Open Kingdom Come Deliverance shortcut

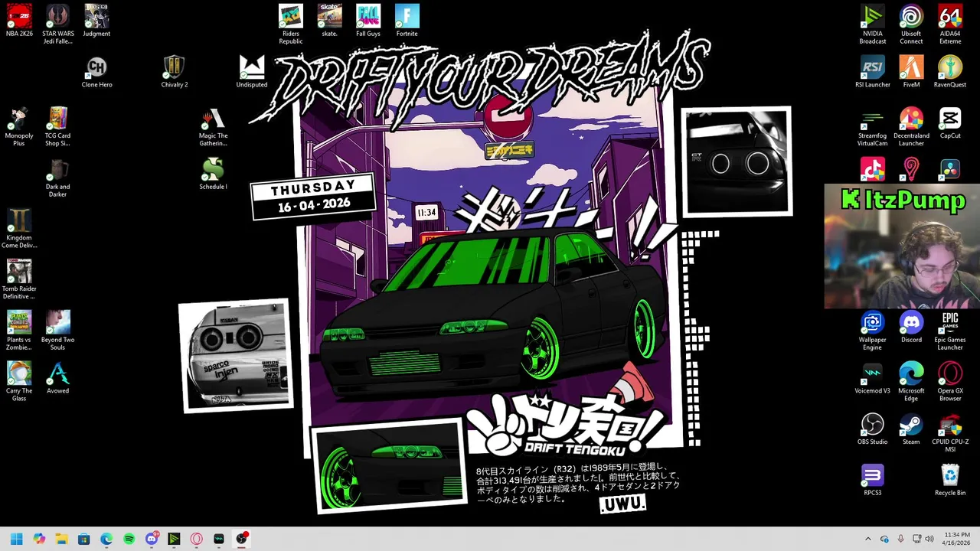tap(19, 228)
